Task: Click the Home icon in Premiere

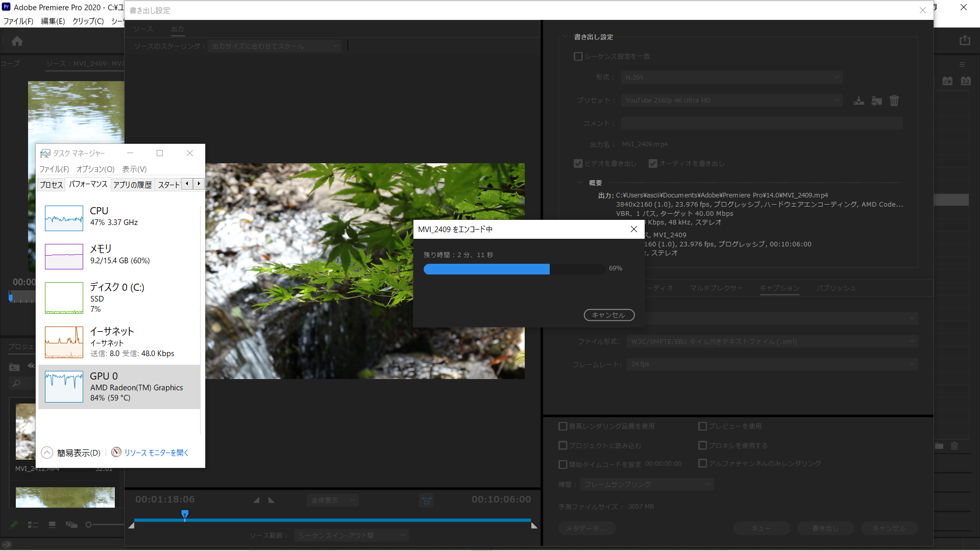Action: pos(17,41)
